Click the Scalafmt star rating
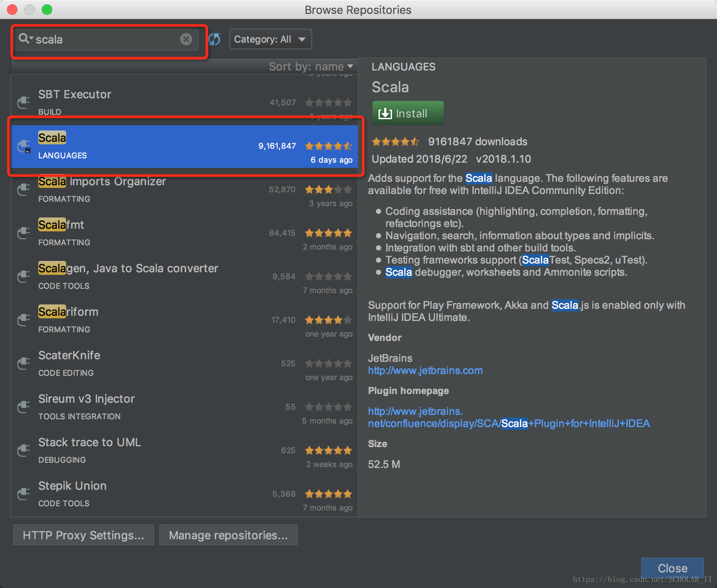 coord(328,233)
